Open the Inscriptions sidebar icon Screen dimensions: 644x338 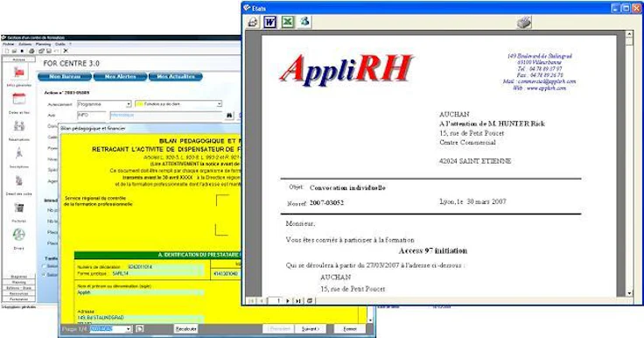pos(19,153)
